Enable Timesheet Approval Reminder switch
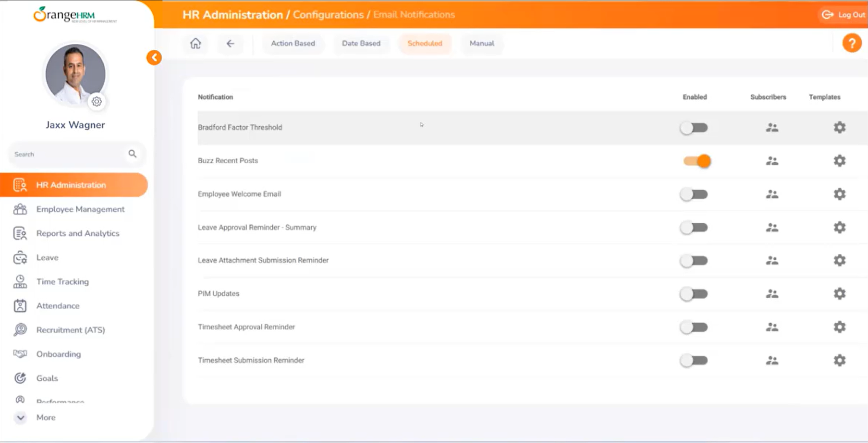The height and width of the screenshot is (443, 868). (x=694, y=328)
